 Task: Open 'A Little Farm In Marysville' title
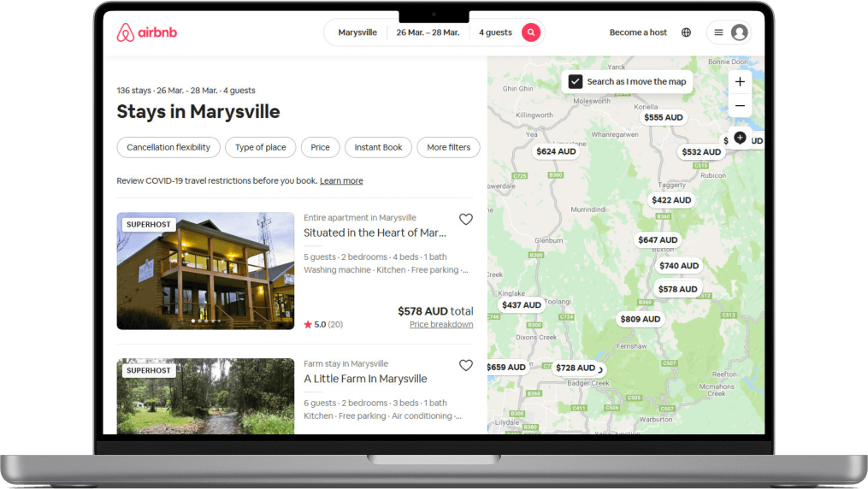click(x=365, y=379)
